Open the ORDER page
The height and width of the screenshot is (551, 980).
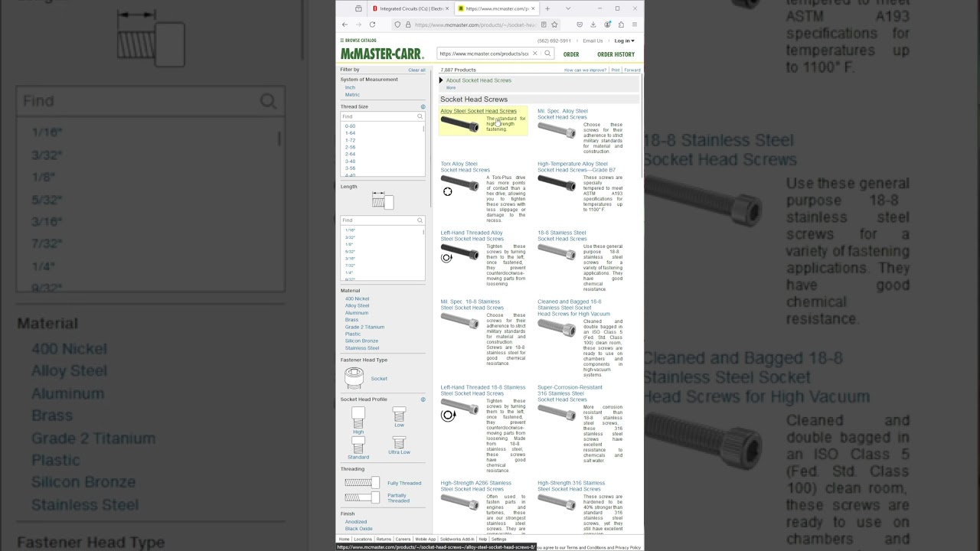tap(571, 54)
